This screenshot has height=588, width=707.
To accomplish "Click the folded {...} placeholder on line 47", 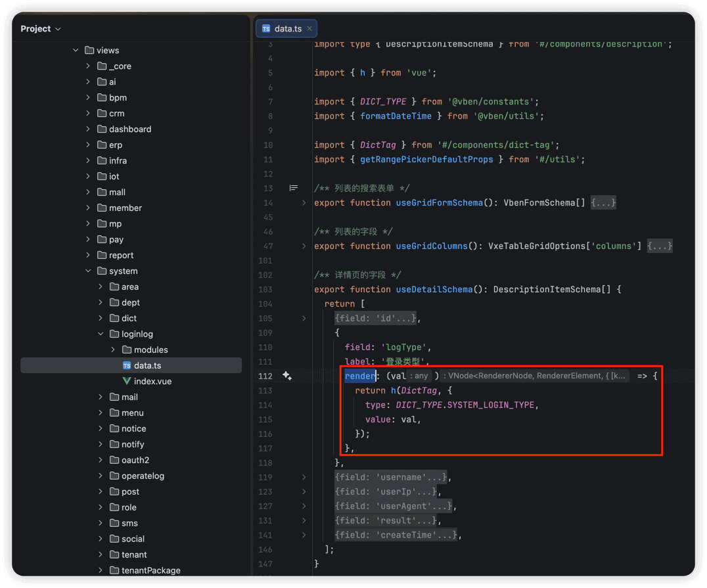I will (x=660, y=246).
